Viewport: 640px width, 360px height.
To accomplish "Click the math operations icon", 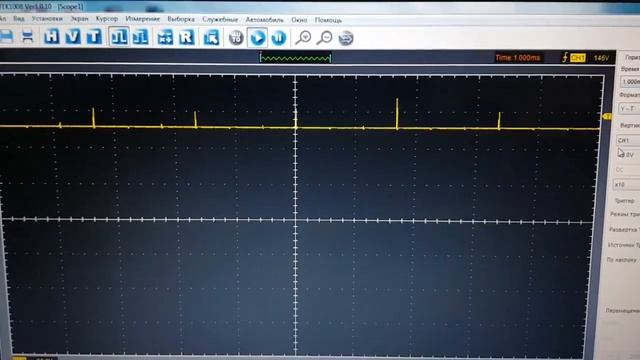I will coord(165,38).
